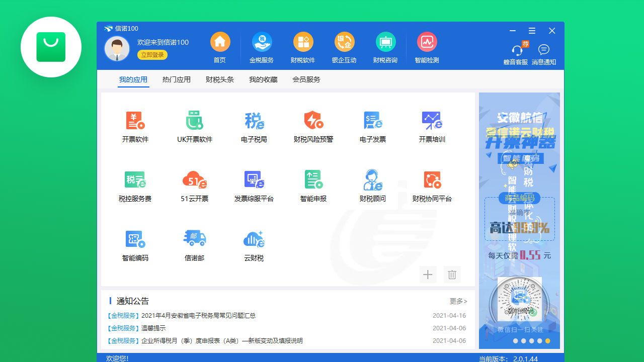Viewport: 644px width, 362px height.
Task: Click version text 2.0.1.44
Action: click(525, 359)
